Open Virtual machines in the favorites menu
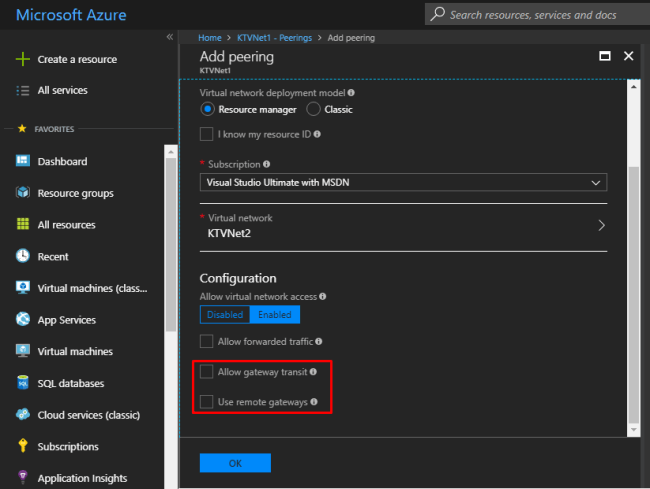 pos(75,351)
